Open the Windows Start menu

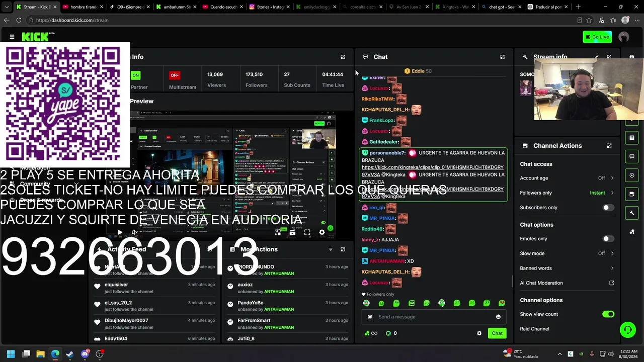click(11, 354)
